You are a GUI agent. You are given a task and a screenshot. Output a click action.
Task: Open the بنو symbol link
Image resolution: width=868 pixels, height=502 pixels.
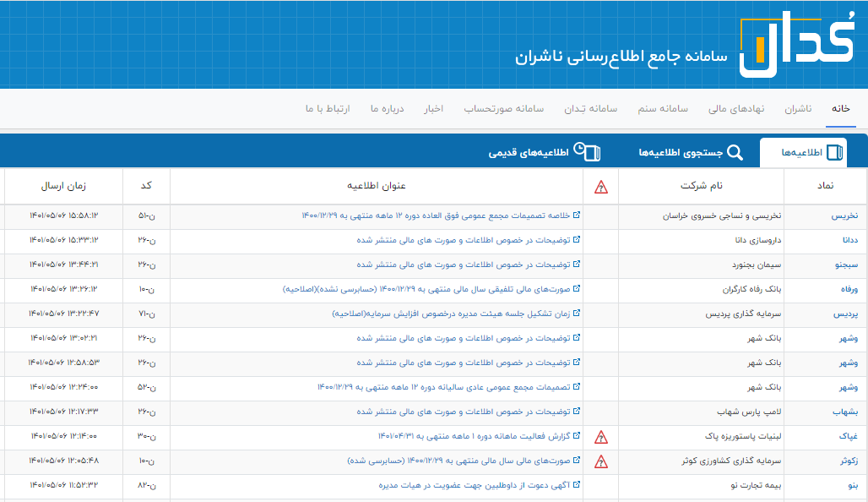pos(853,485)
